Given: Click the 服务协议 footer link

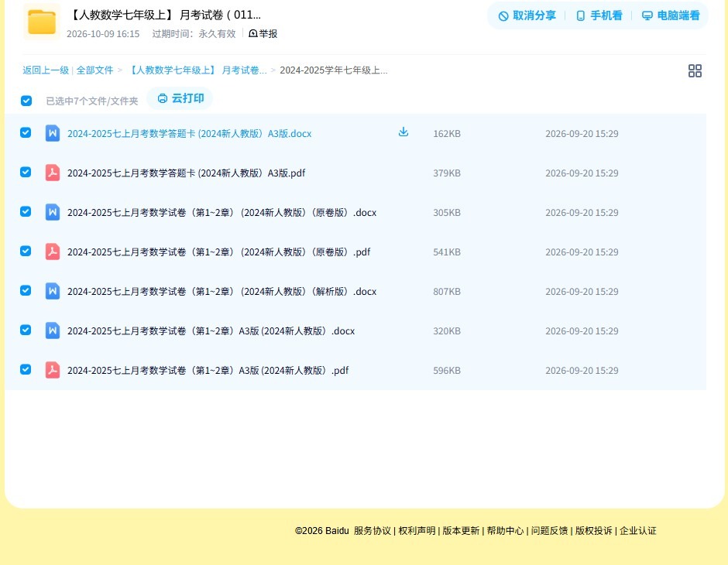Looking at the screenshot, I should 373,531.
